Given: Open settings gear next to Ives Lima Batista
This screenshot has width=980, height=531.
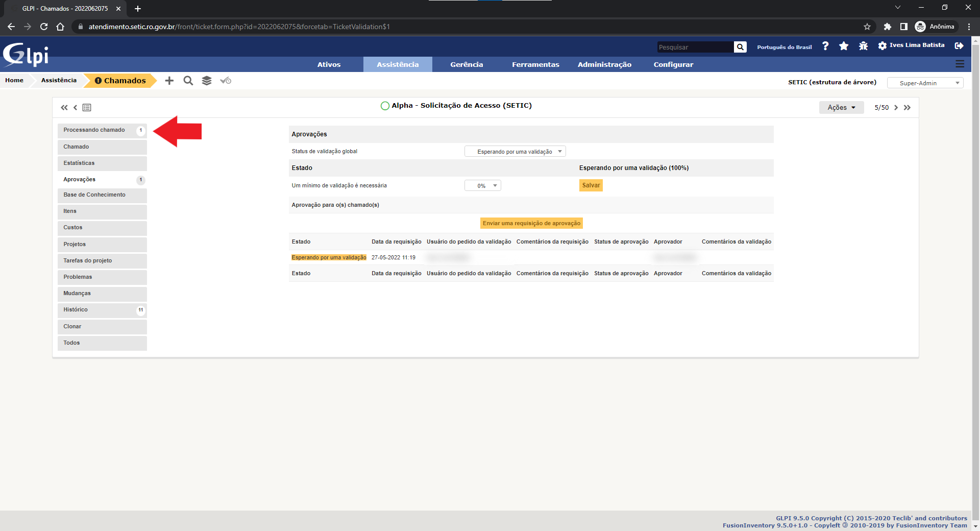Looking at the screenshot, I should tap(883, 46).
